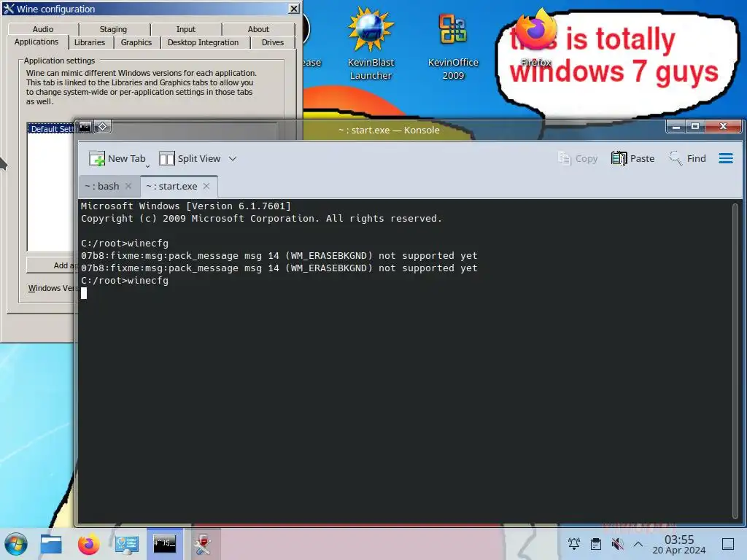Image resolution: width=747 pixels, height=560 pixels.
Task: Open the About tab in Wine configuration
Action: click(258, 29)
